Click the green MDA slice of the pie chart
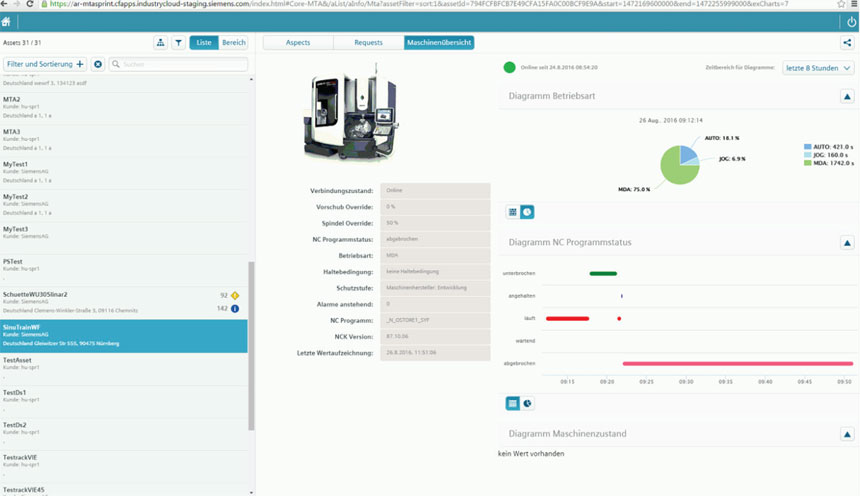The height and width of the screenshot is (496, 860). pyautogui.click(x=675, y=169)
